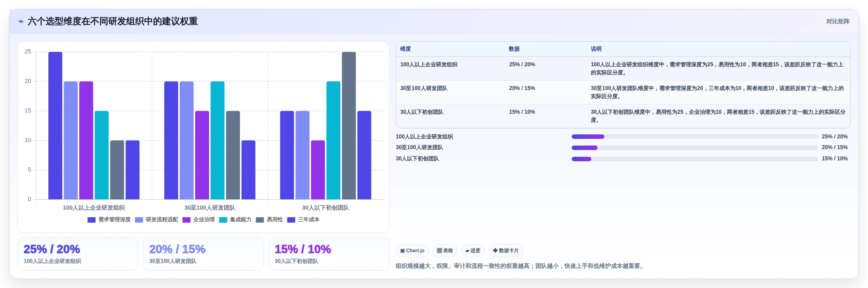Click the 25% / 20% value in the table
868x288 pixels.
point(522,64)
